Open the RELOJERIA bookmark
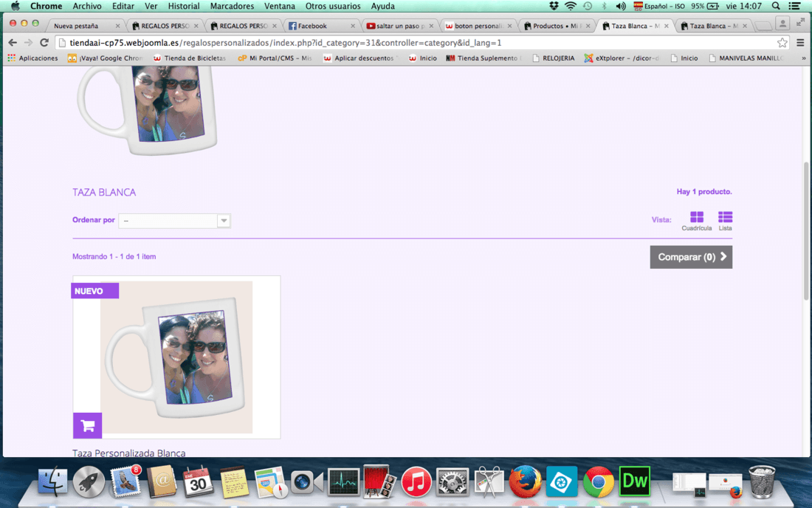Image resolution: width=812 pixels, height=508 pixels. click(x=554, y=58)
